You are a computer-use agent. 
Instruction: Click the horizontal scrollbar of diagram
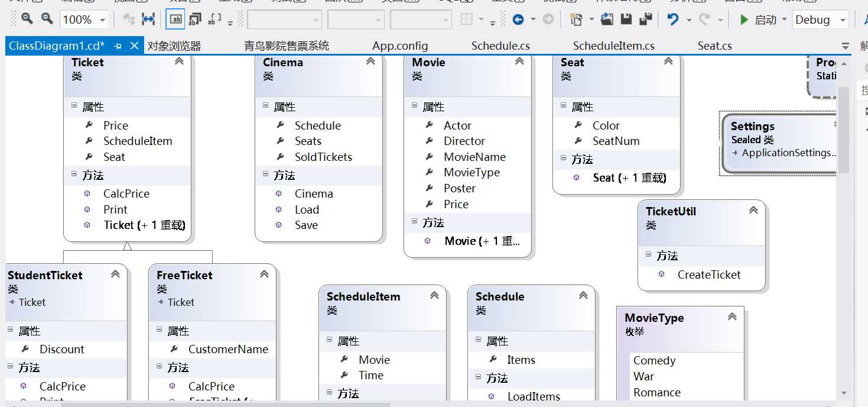click(226, 405)
